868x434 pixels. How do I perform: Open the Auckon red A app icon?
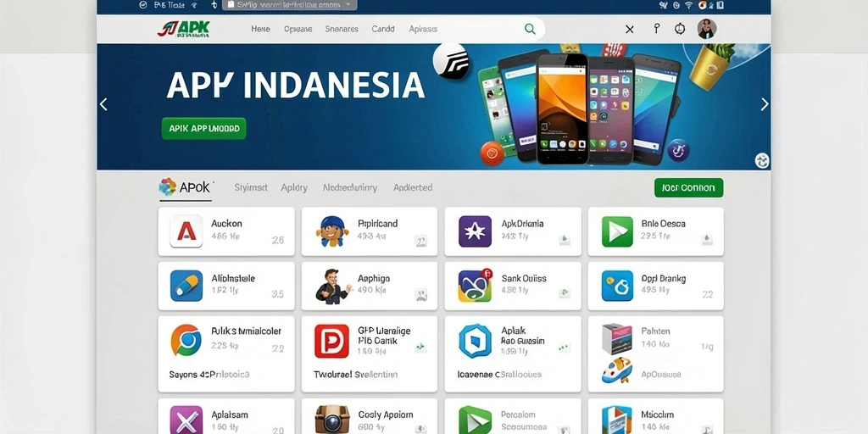pyautogui.click(x=186, y=231)
